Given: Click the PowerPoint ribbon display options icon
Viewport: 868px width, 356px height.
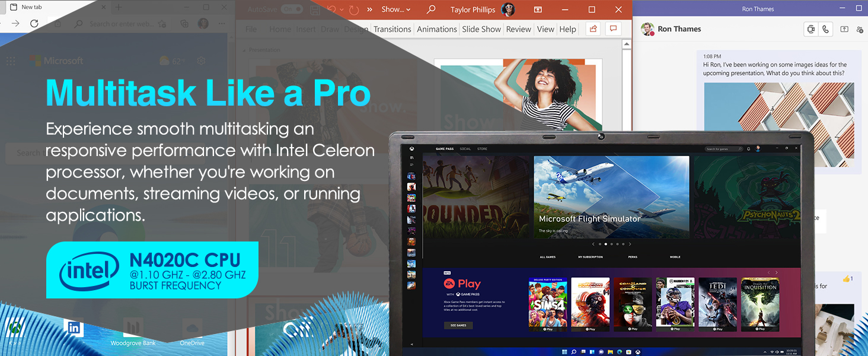Looking at the screenshot, I should 538,9.
